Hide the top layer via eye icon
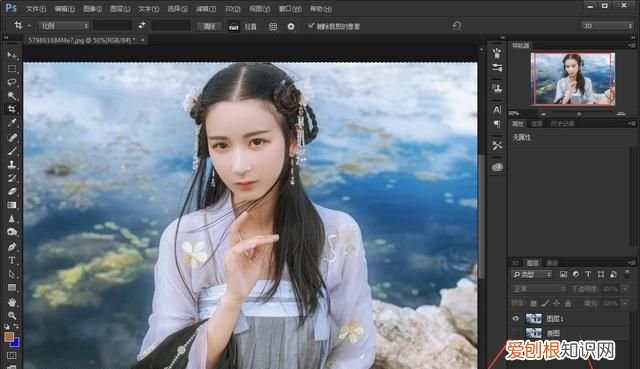Image resolution: width=640 pixels, height=369 pixels. [x=516, y=318]
